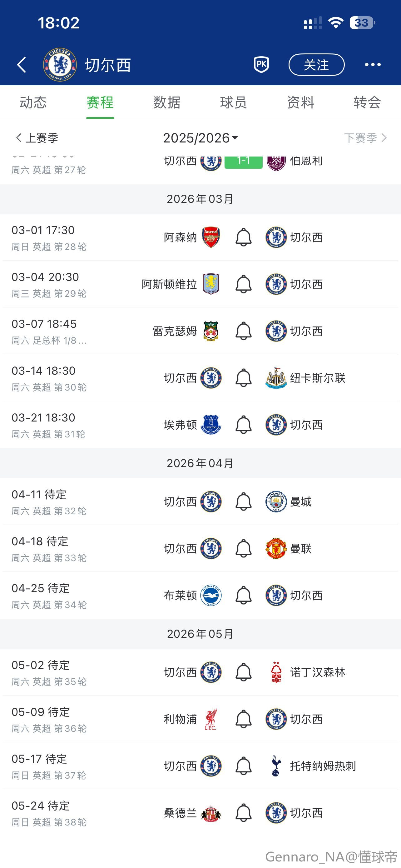The height and width of the screenshot is (868, 401).
Task: Enable reminder bell for Arsenal match
Action: point(243,237)
